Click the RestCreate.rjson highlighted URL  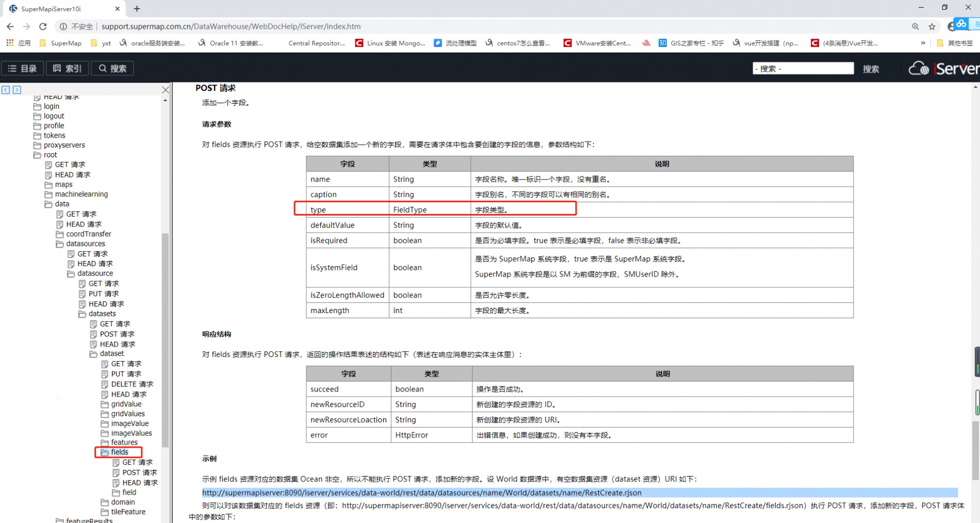pyautogui.click(x=422, y=493)
